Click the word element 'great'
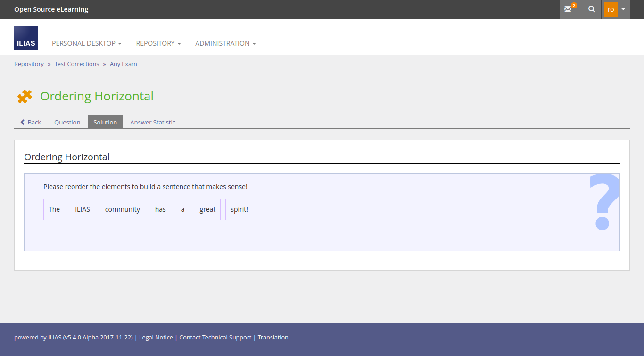Viewport: 644px width, 356px height. [207, 209]
